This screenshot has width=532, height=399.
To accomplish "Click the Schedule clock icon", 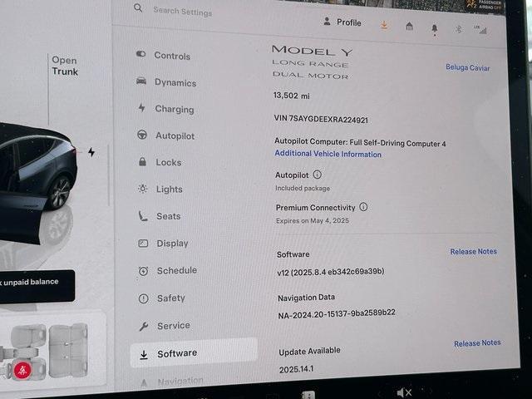I will 143,271.
